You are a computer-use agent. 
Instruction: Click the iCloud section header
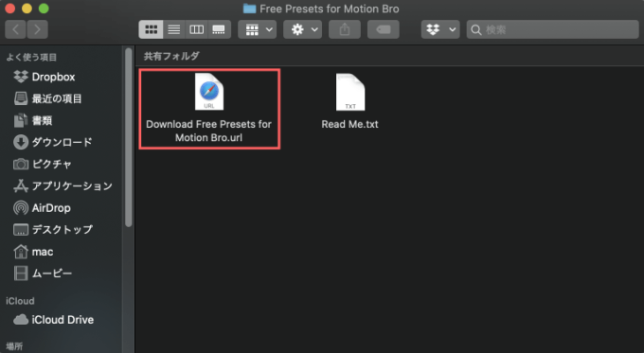(20, 301)
